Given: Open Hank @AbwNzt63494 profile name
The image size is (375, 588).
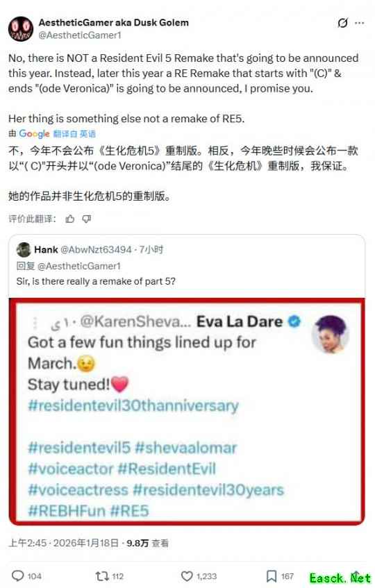Looking at the screenshot, I should coord(83,249).
